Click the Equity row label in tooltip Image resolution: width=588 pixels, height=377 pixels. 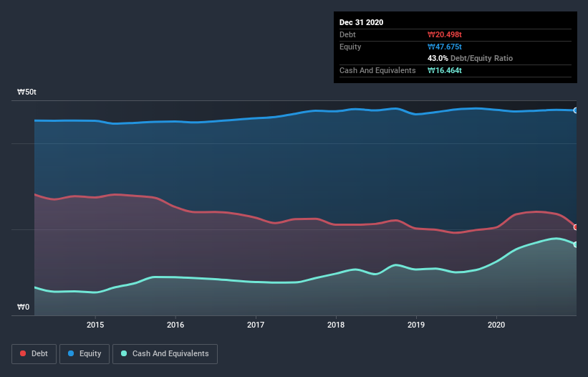click(x=350, y=47)
